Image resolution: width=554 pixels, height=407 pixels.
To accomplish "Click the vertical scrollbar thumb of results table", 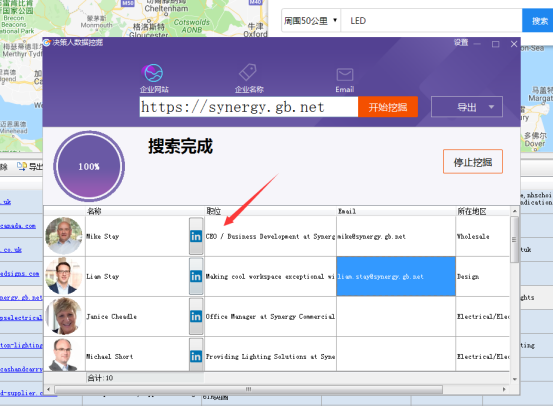I will pos(514,240).
